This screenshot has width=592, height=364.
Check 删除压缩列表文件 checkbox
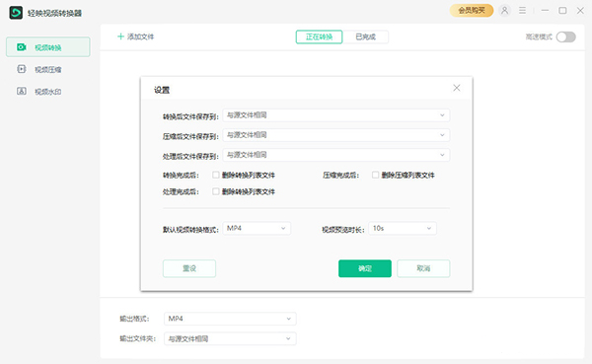(375, 175)
